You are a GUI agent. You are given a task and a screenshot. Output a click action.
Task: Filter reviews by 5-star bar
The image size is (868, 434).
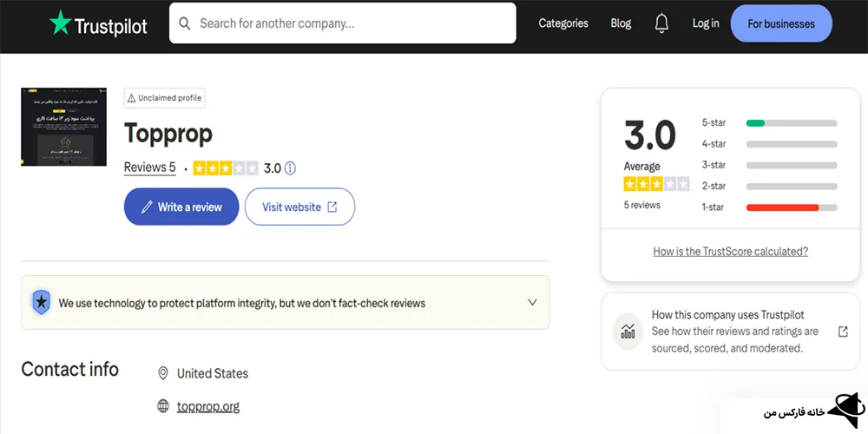pyautogui.click(x=791, y=123)
